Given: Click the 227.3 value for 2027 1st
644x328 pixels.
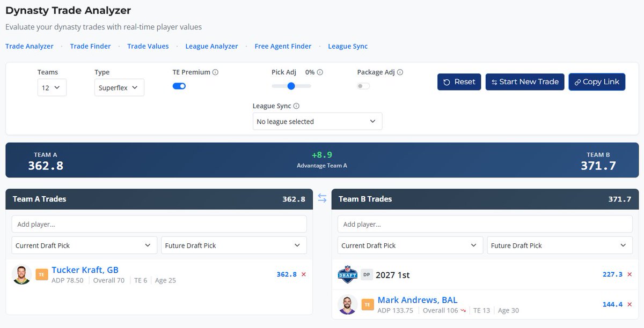Looking at the screenshot, I should (x=612, y=274).
